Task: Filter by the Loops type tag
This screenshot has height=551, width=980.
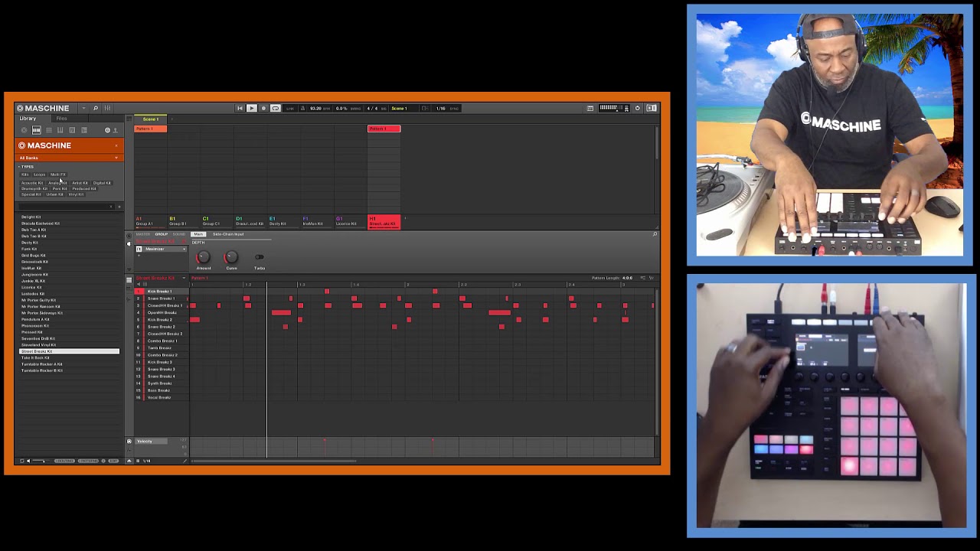Action: (x=40, y=174)
